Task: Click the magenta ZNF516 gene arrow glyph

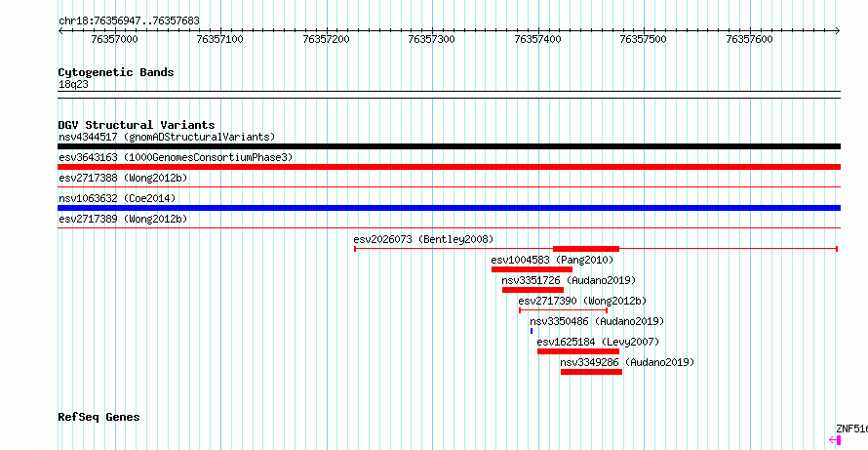Action: click(835, 440)
